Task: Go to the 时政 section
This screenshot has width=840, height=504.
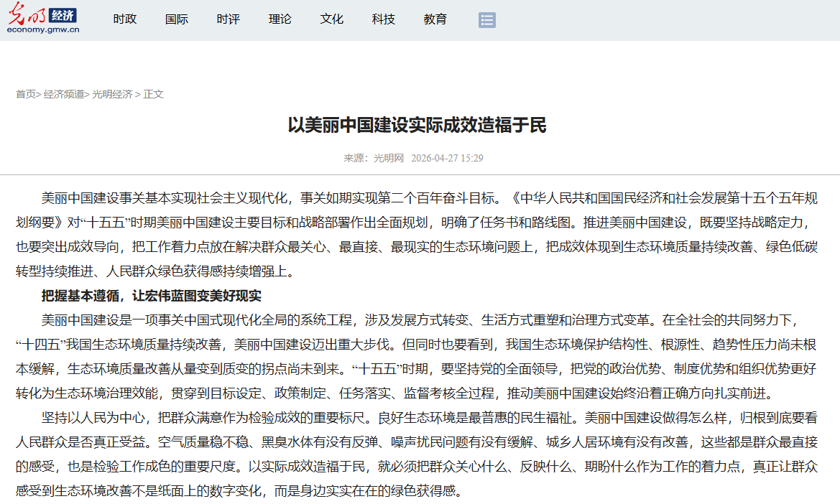Action: click(x=125, y=19)
